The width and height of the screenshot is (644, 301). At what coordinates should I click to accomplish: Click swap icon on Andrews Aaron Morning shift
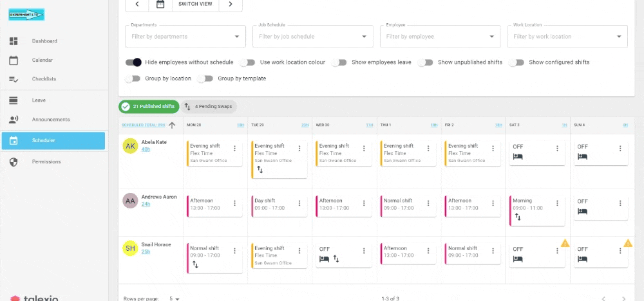(518, 217)
